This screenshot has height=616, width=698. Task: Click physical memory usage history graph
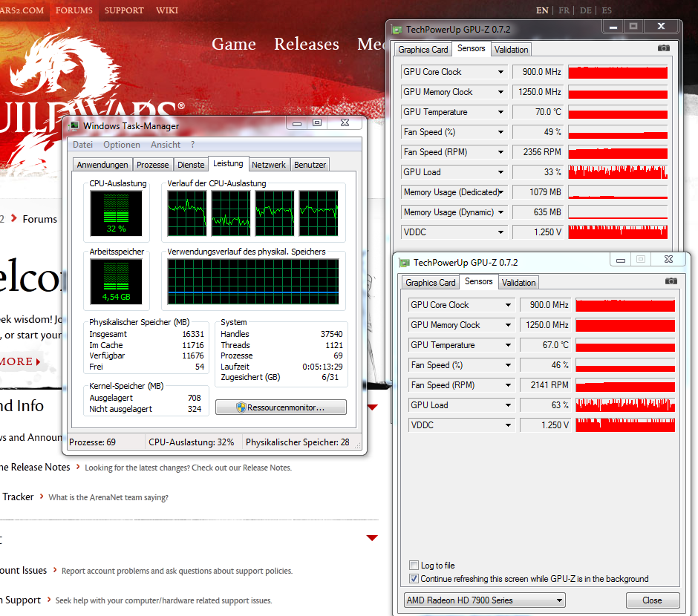click(253, 281)
